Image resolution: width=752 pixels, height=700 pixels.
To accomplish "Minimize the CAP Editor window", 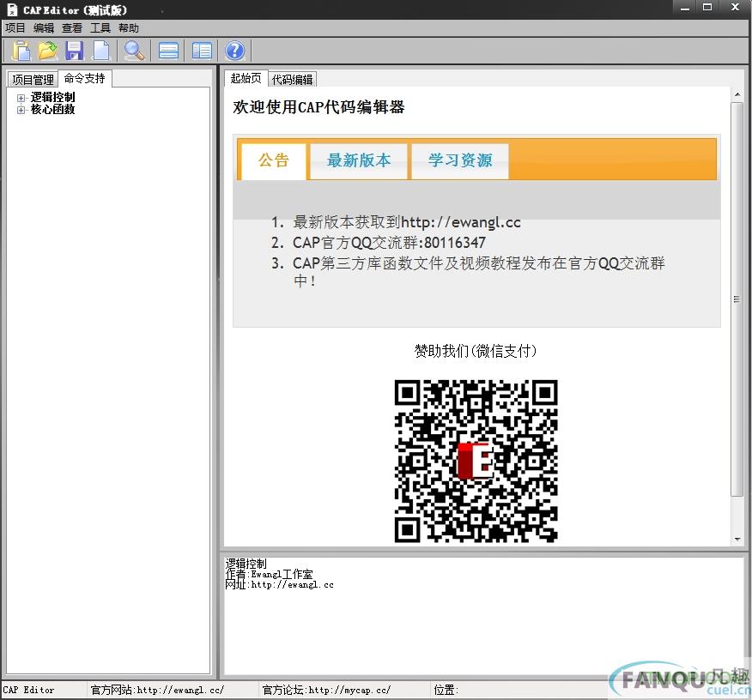I will pyautogui.click(x=685, y=8).
